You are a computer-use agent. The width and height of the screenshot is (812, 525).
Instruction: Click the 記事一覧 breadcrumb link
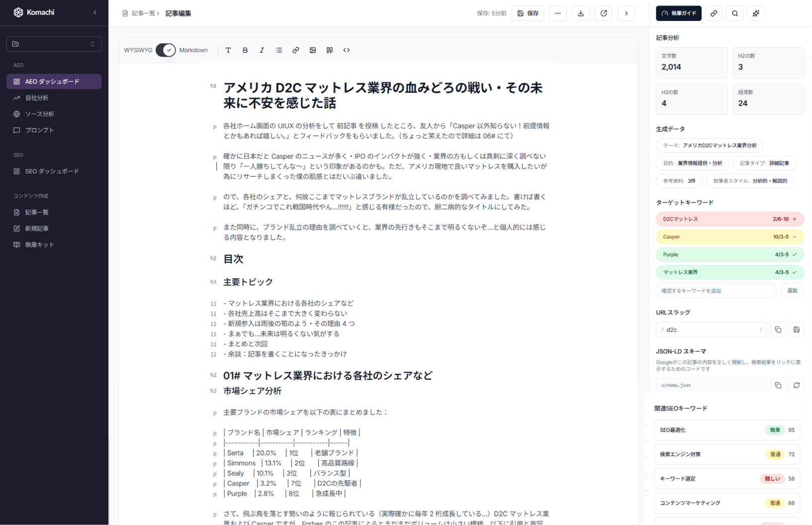pos(143,13)
